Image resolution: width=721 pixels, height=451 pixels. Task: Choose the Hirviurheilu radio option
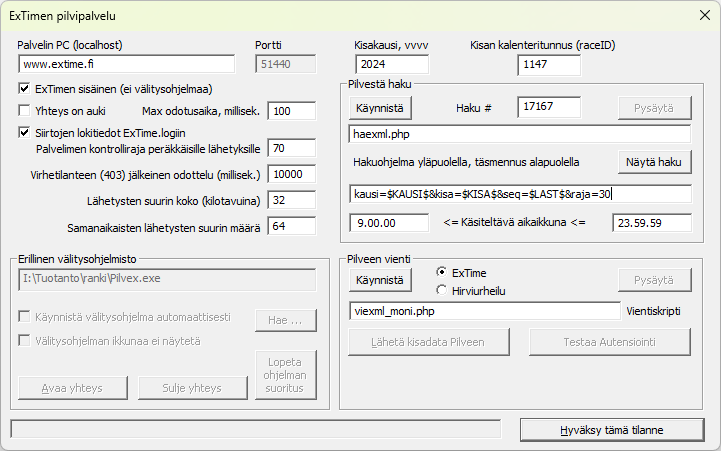click(442, 289)
